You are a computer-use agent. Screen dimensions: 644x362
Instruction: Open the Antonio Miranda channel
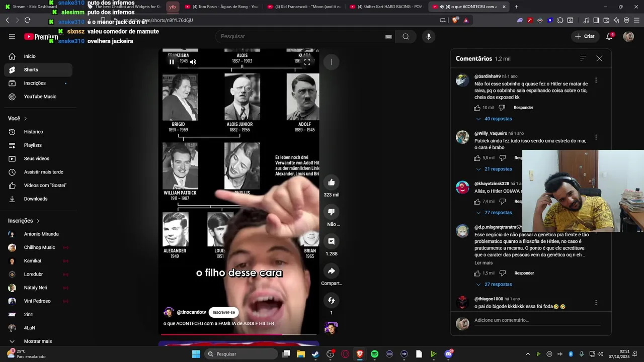[38, 234]
